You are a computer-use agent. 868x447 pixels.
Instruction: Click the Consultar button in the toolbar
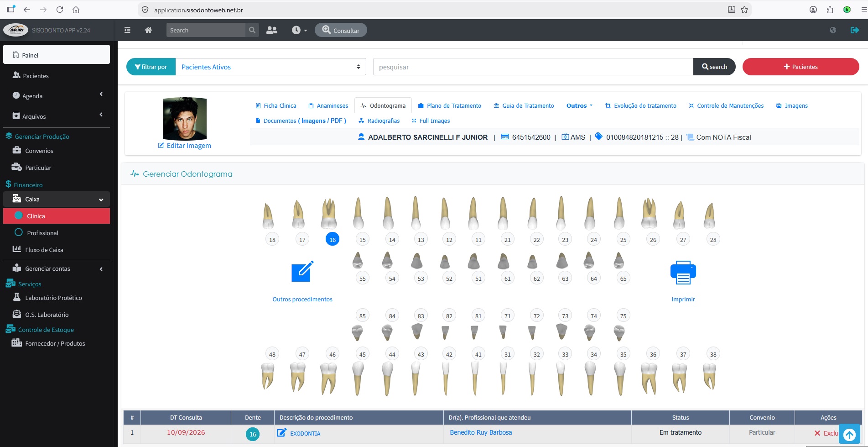tap(341, 30)
